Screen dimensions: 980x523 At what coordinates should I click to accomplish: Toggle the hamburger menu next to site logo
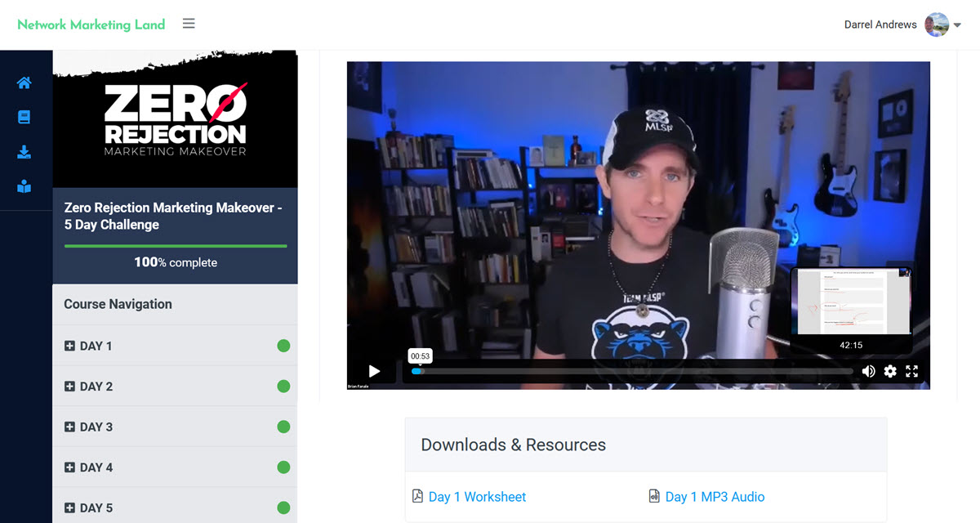[189, 24]
